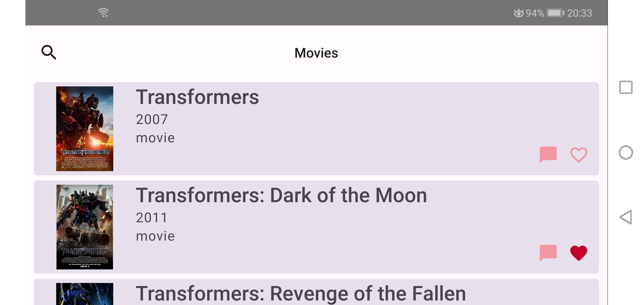Tap the Movies title header

tap(316, 53)
